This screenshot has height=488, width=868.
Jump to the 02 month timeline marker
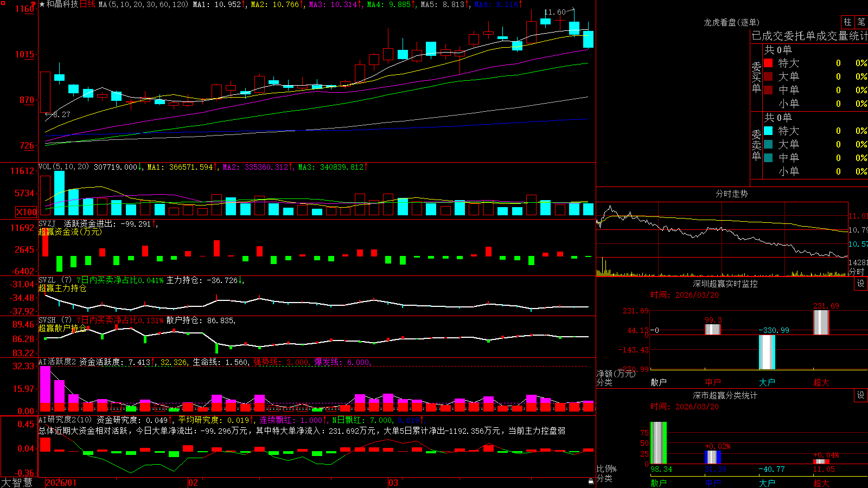point(193,483)
